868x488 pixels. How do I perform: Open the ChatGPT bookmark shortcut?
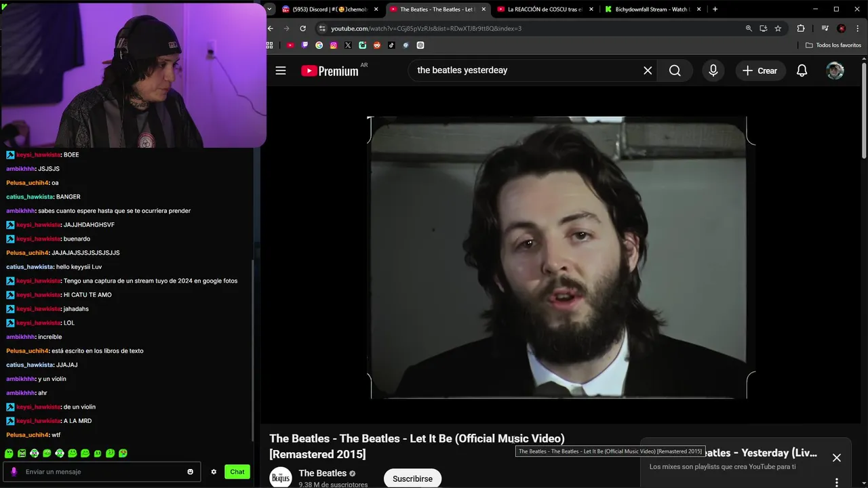coord(420,45)
